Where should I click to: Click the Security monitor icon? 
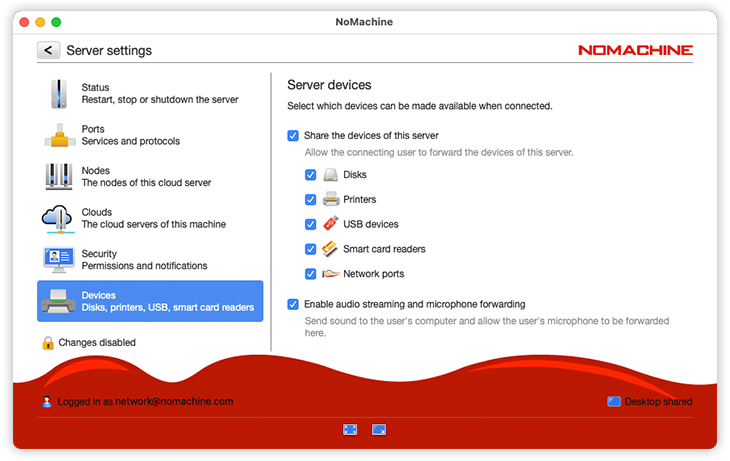click(x=59, y=260)
